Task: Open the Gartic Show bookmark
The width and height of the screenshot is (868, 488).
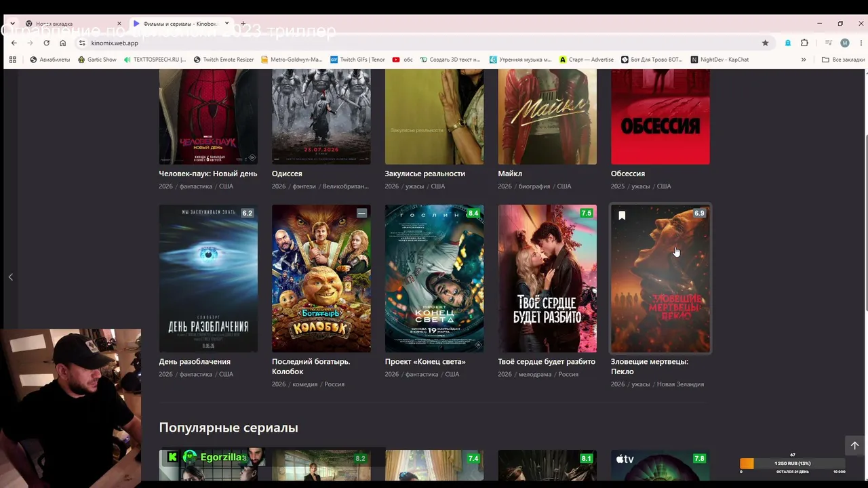Action: (97, 60)
